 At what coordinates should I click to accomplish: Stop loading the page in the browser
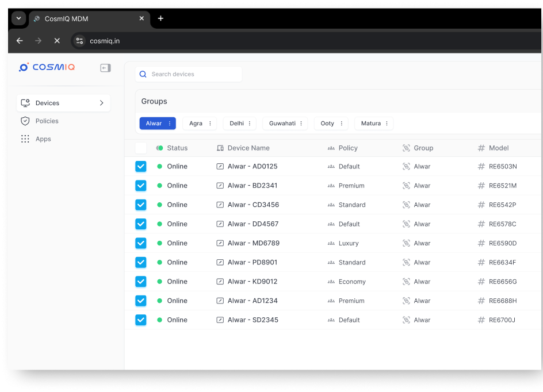tap(57, 41)
